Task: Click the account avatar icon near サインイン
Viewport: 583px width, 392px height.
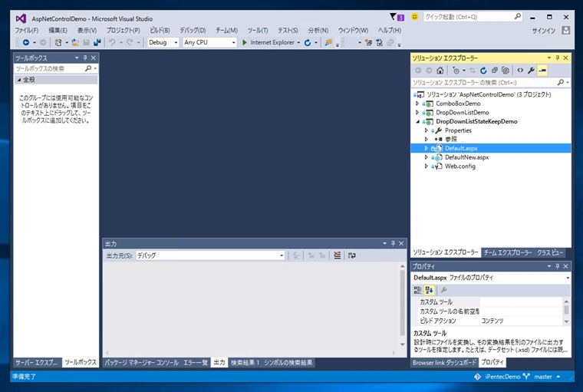Action: pyautogui.click(x=565, y=31)
